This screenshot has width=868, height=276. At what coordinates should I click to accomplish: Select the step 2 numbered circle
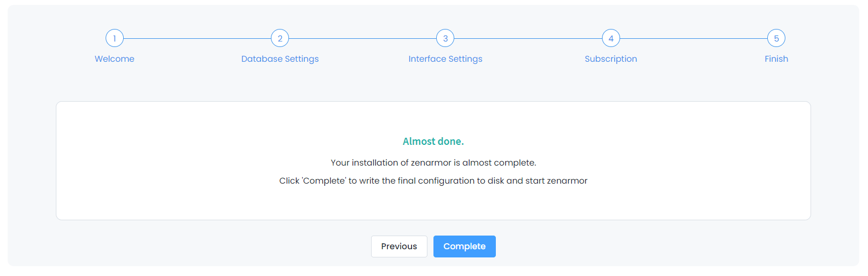tap(280, 38)
